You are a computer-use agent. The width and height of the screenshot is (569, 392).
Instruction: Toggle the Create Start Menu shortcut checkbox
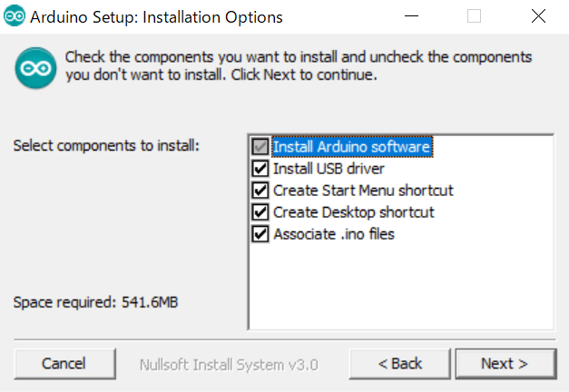click(x=260, y=191)
